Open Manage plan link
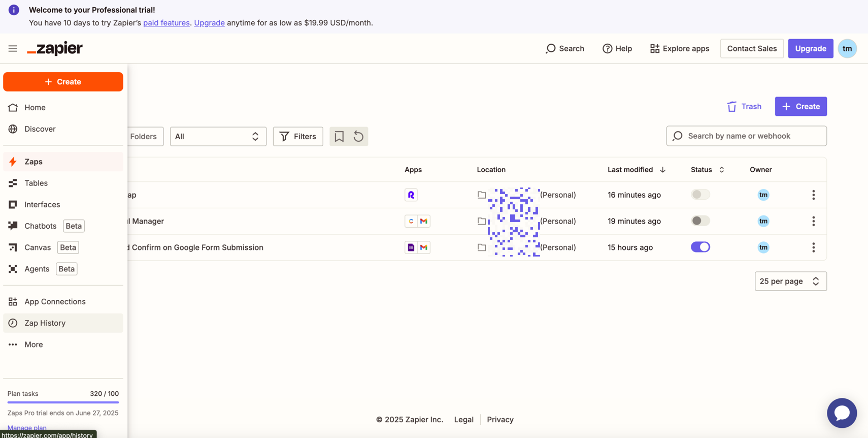Viewport: 868px width, 438px height. pyautogui.click(x=27, y=428)
